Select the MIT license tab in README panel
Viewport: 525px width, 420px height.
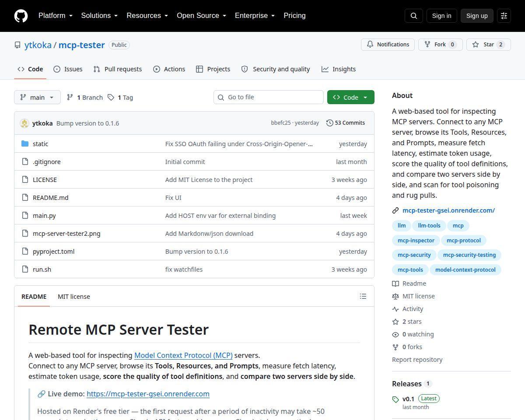[x=74, y=297]
